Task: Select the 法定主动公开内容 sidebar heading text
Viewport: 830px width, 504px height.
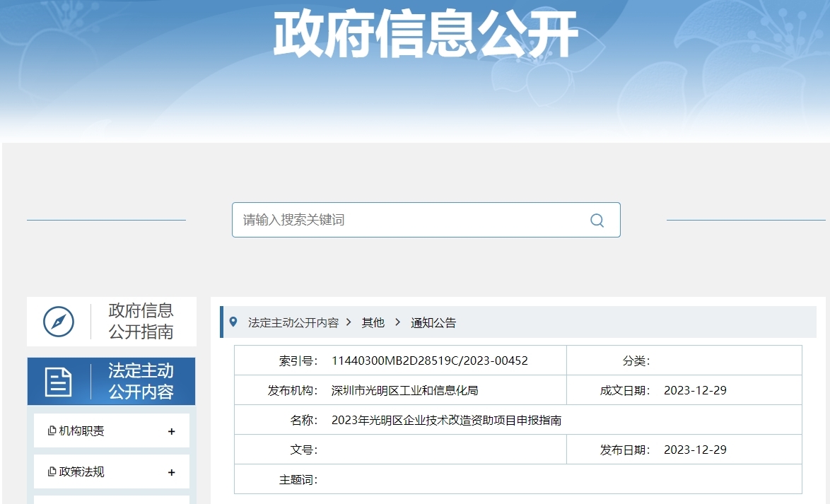Action: 141,382
